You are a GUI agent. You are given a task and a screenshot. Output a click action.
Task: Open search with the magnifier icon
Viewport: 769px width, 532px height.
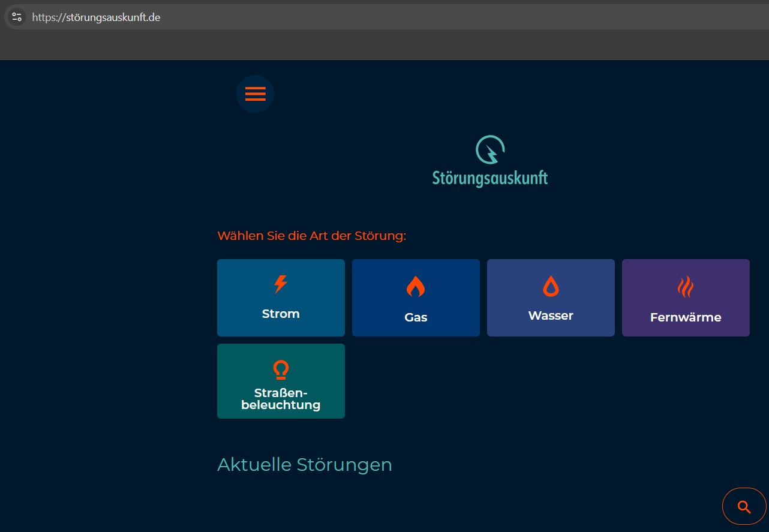pos(744,507)
